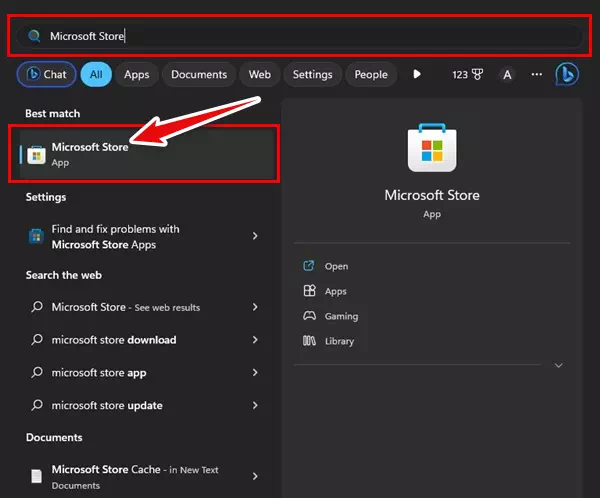Viewport: 600px width, 498px height.
Task: Click the Search the web heading
Action: coord(64,275)
